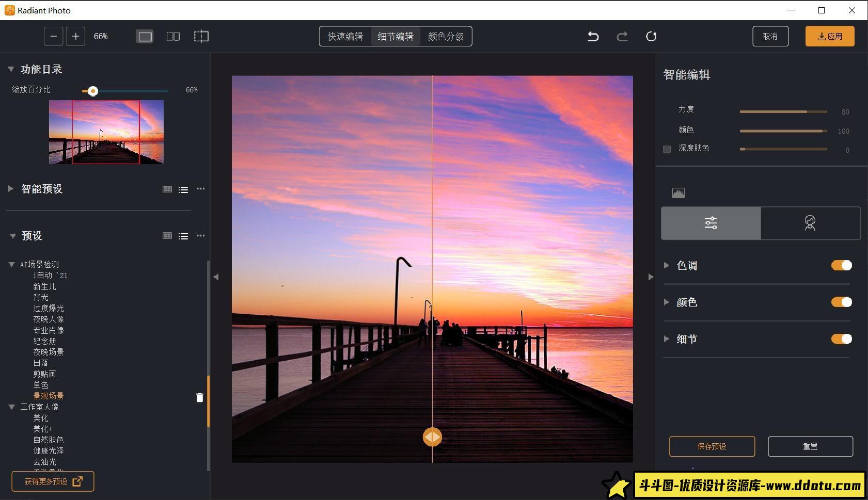The image size is (868, 500).
Task: Enable the 深度肤色 checkbox
Action: tap(666, 149)
